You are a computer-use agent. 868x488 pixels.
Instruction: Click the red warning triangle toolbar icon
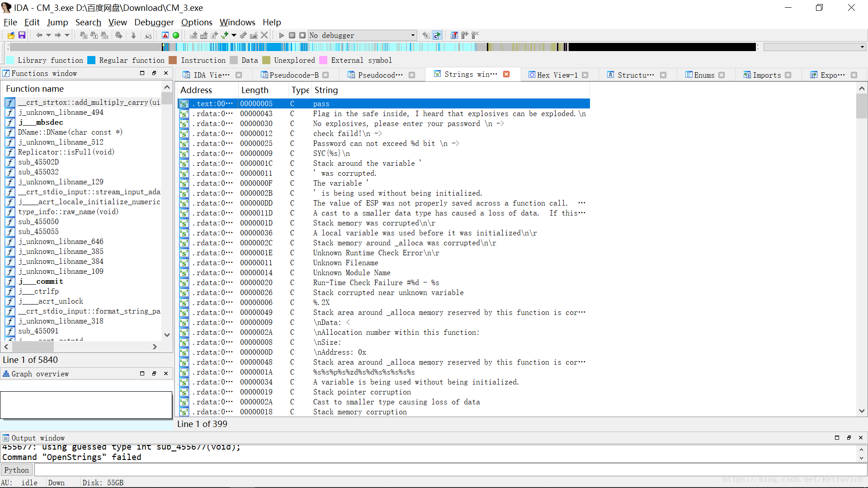point(165,35)
